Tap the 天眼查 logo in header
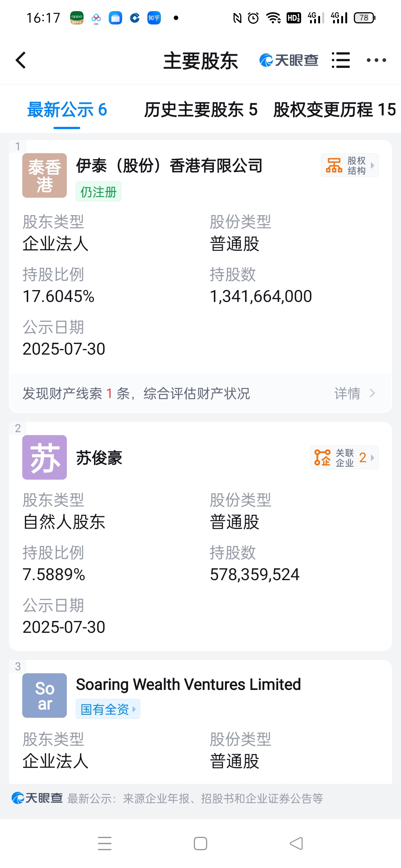The image size is (401, 868). coord(288,60)
